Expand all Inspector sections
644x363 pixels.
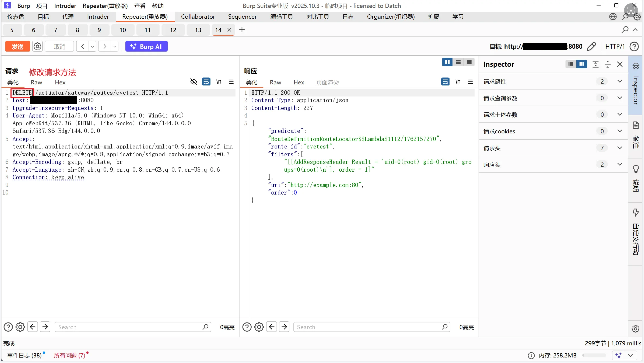596,64
